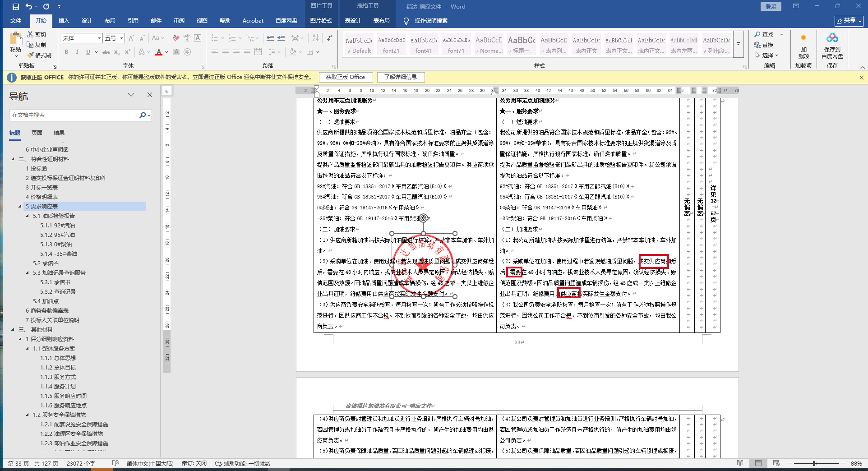Image resolution: width=868 pixels, height=471 pixels.
Task: Click the 获取正版 Office button
Action: [346, 77]
